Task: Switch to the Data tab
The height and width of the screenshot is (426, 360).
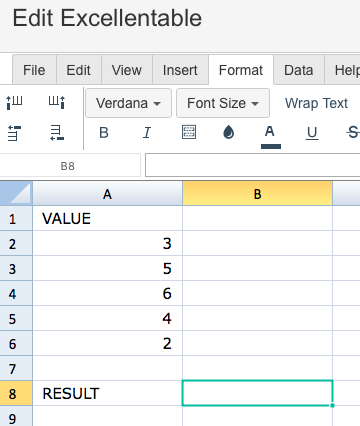Action: 299,70
